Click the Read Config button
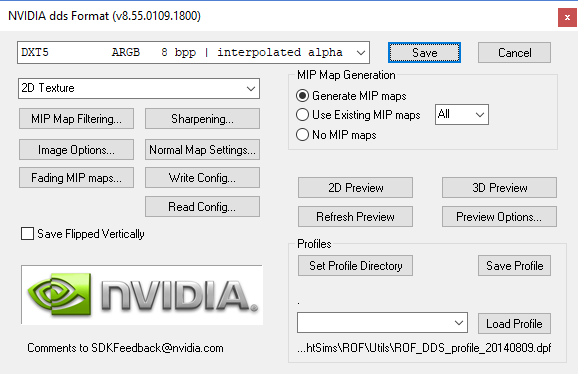578x374 pixels. click(202, 207)
